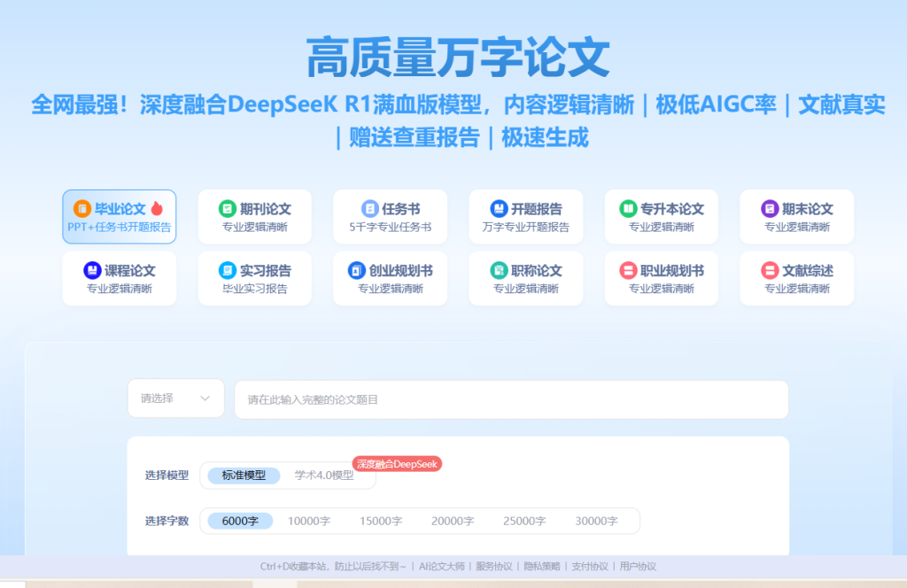Click the 万字专业开题报告 subtitle
This screenshot has height=588, width=907.
pos(526,228)
